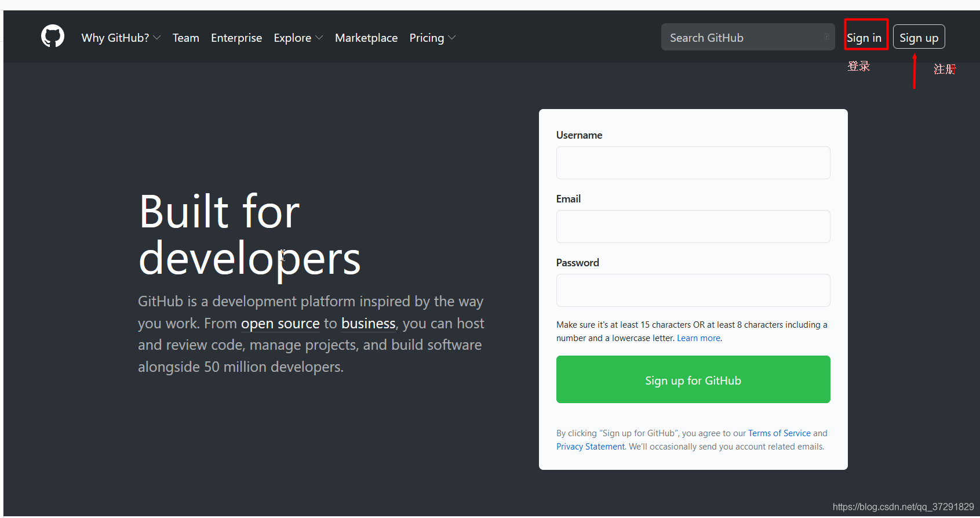Follow the open source link
Image resolution: width=980 pixels, height=518 pixels.
pyautogui.click(x=280, y=323)
